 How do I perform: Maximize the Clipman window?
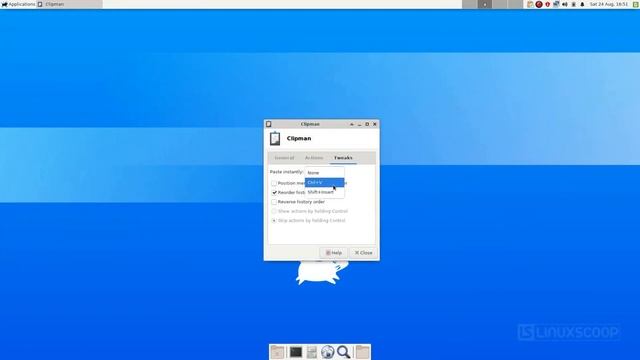[367, 124]
